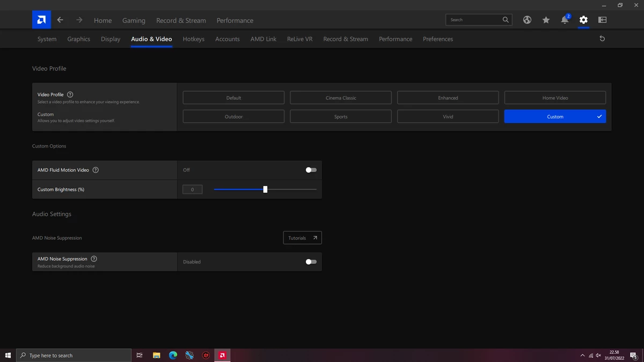Click AMD Software taskbar icon
644x362 pixels.
(222, 355)
